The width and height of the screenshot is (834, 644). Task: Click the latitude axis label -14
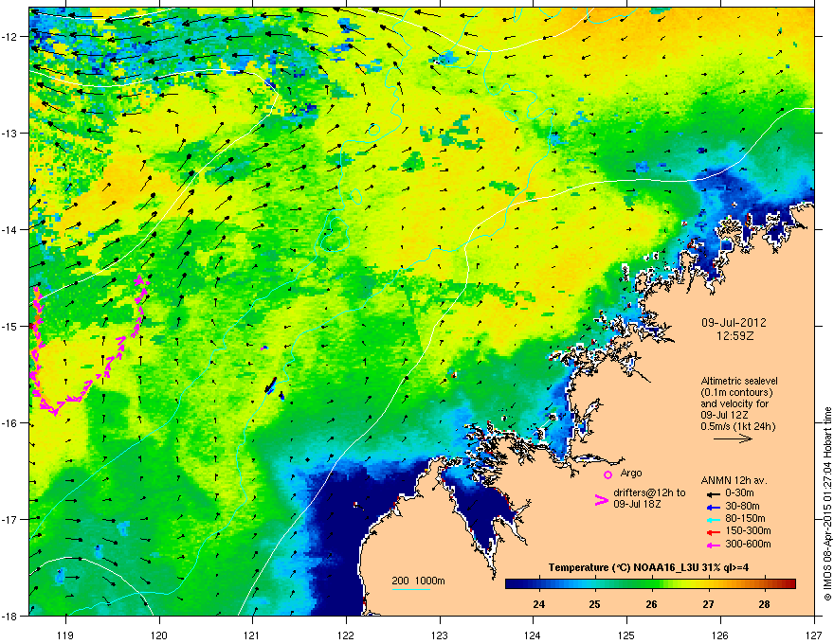click(10, 230)
